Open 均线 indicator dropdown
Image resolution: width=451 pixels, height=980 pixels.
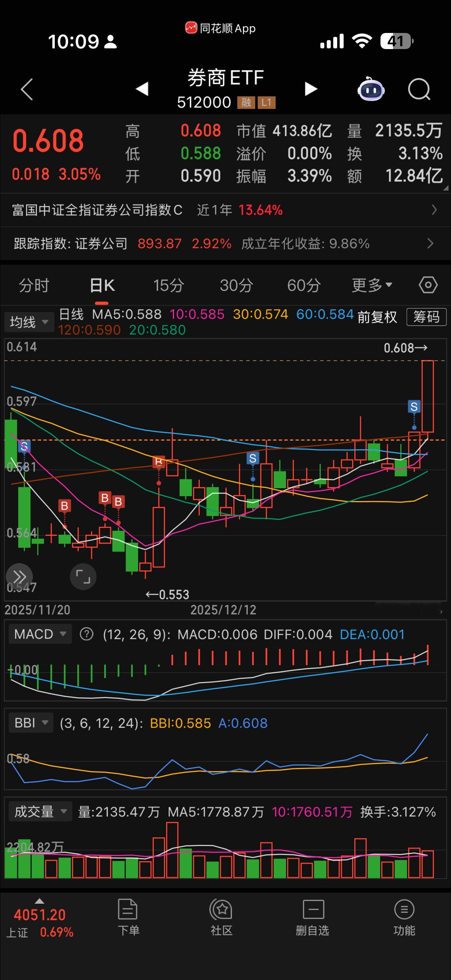pos(29,322)
